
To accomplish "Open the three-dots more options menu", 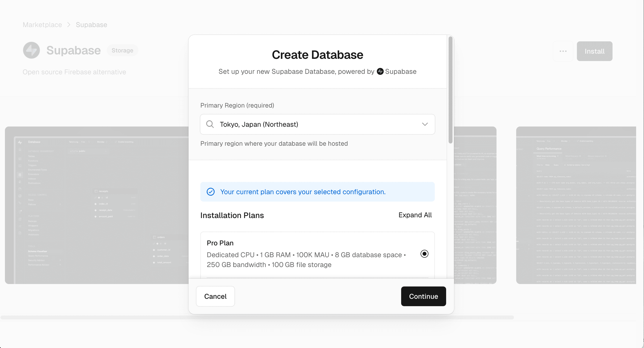I will pyautogui.click(x=563, y=51).
